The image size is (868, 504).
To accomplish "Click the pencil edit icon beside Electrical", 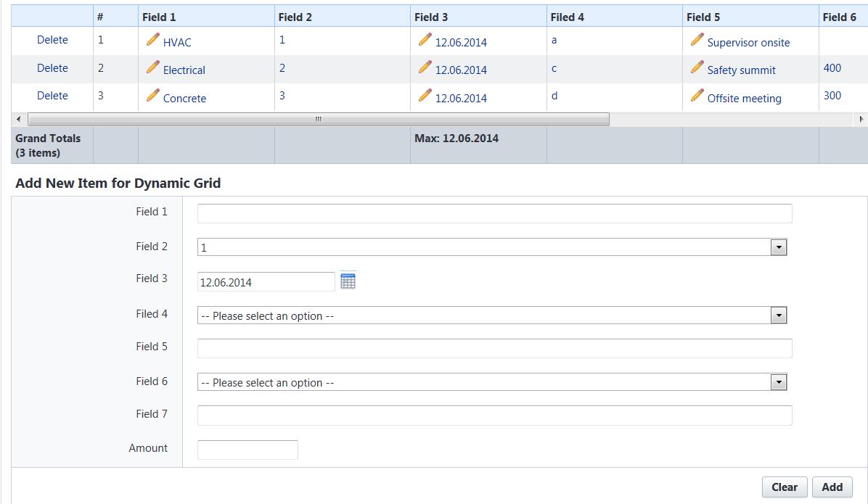I will 153,67.
